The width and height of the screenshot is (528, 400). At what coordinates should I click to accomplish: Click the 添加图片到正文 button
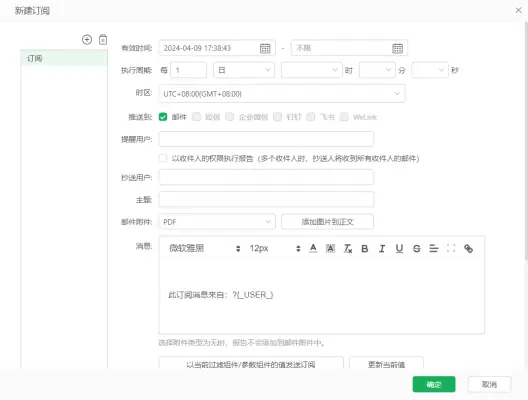[327, 222]
